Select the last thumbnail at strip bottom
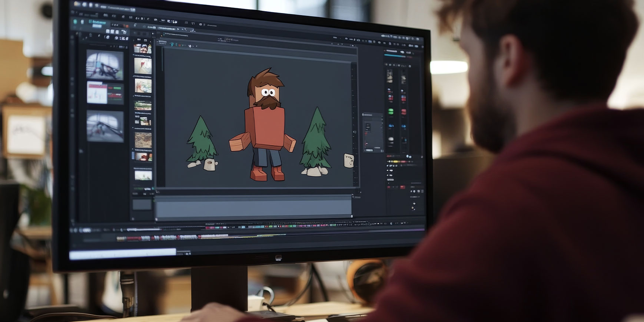The image size is (644, 322). tap(143, 175)
